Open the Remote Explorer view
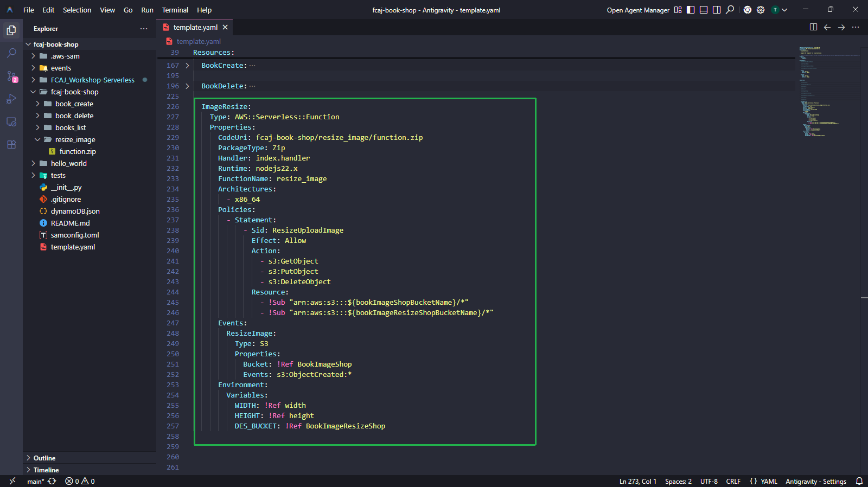This screenshot has width=868, height=487. [11, 121]
